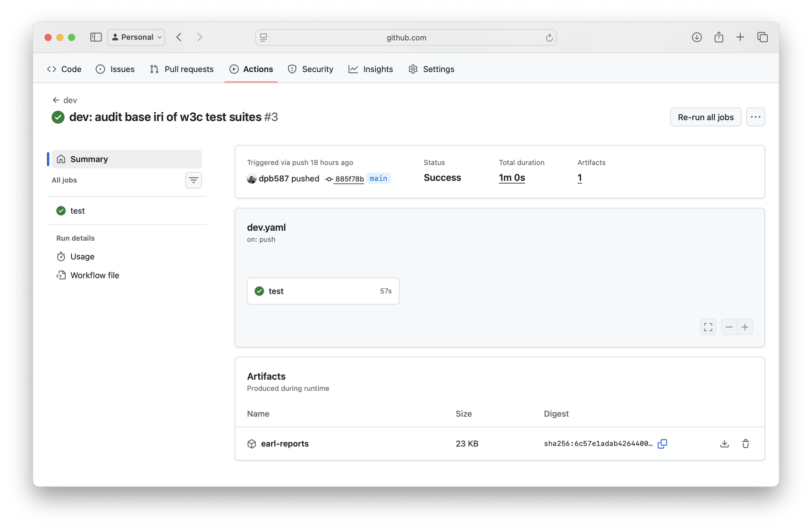
Task: Open the Personal profile dropdown
Action: pyautogui.click(x=136, y=37)
